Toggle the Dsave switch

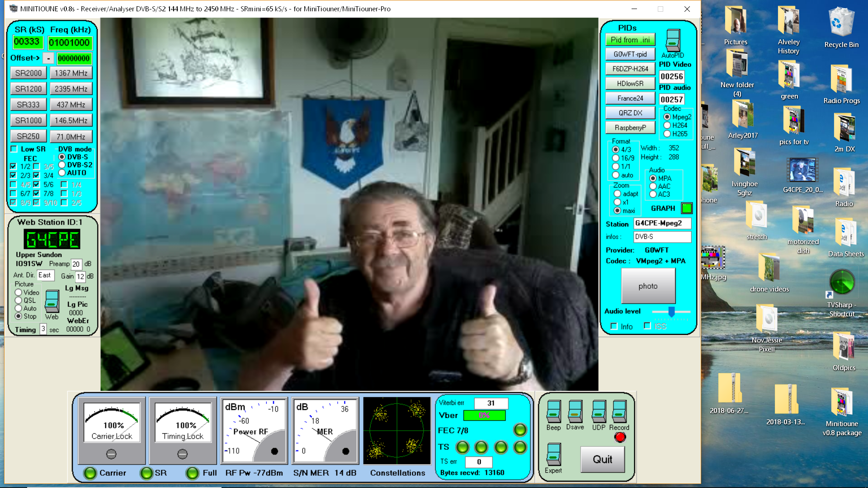pyautogui.click(x=575, y=411)
